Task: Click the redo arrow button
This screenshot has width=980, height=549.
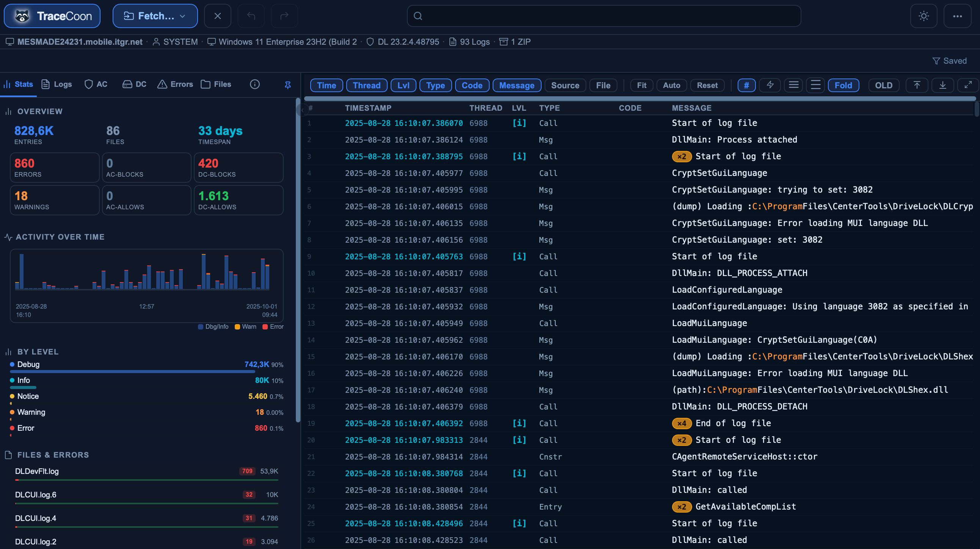Action: (x=284, y=16)
